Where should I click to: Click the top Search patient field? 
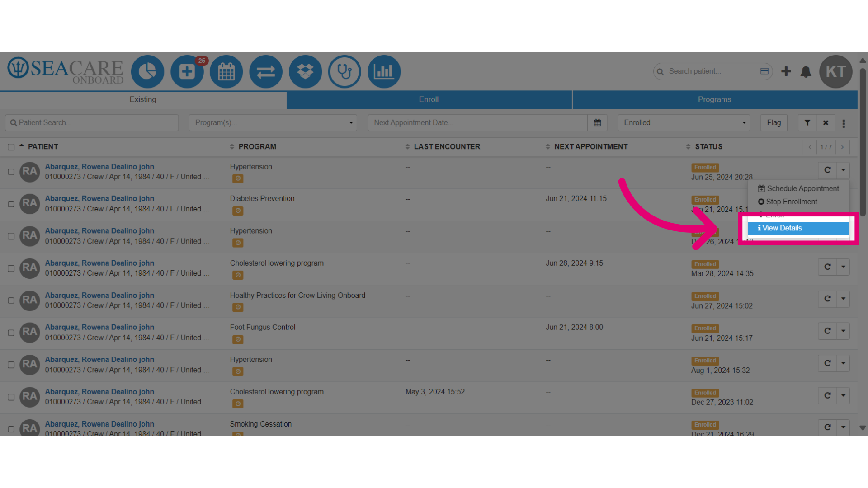point(713,71)
